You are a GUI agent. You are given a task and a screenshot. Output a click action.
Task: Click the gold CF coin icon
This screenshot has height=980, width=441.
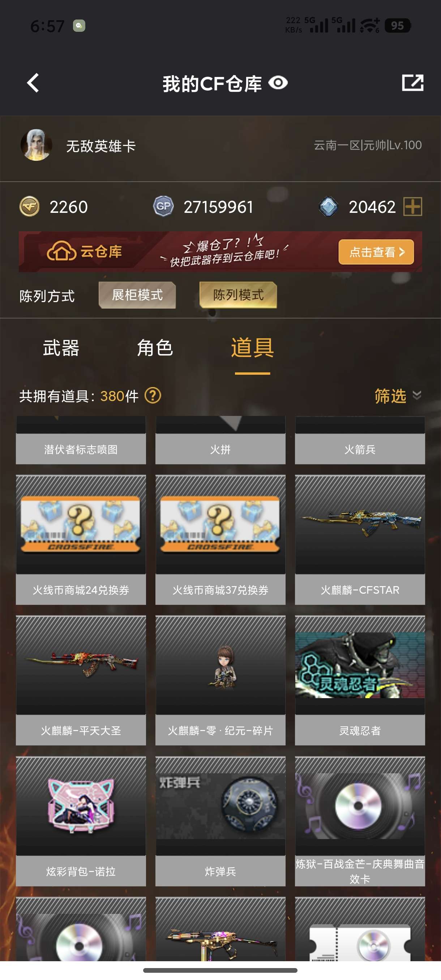tap(29, 207)
